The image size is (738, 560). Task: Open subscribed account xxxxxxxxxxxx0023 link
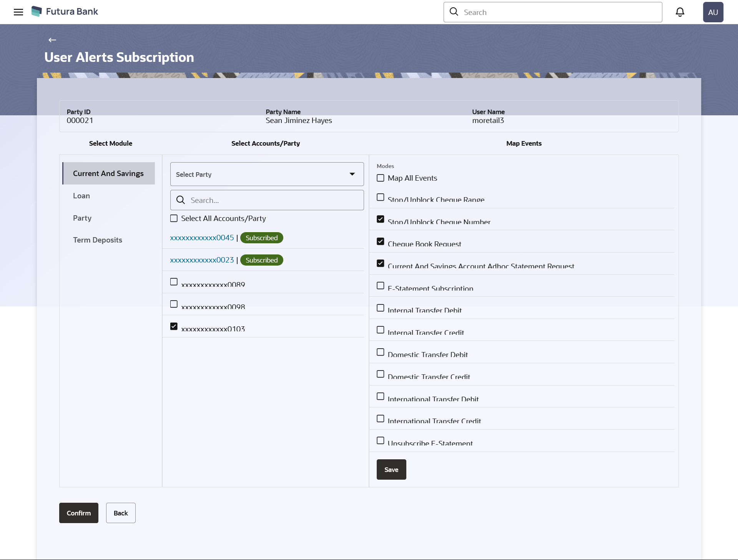[202, 260]
